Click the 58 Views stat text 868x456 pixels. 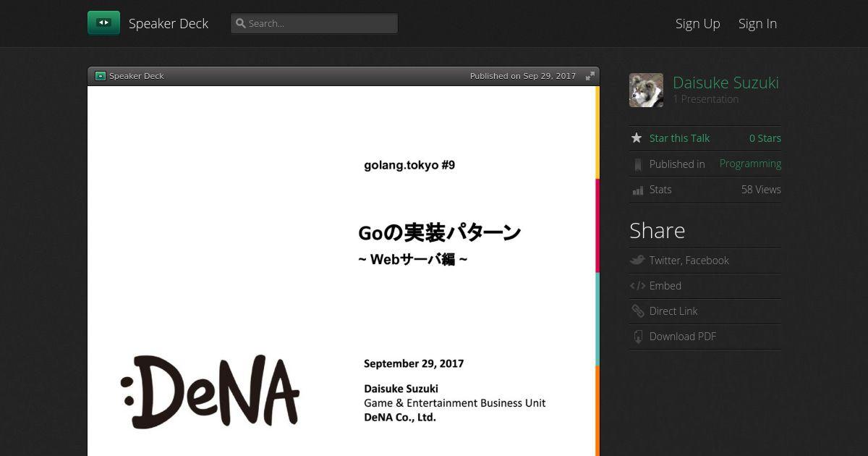click(x=761, y=190)
